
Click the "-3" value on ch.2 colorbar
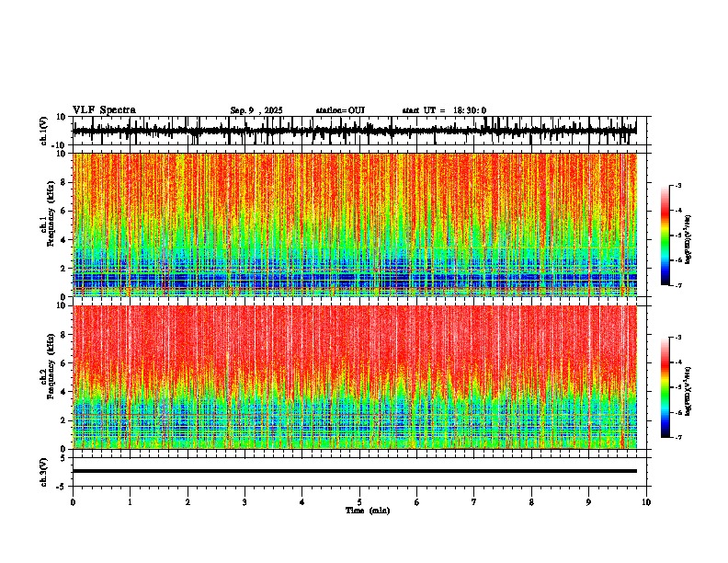point(678,338)
